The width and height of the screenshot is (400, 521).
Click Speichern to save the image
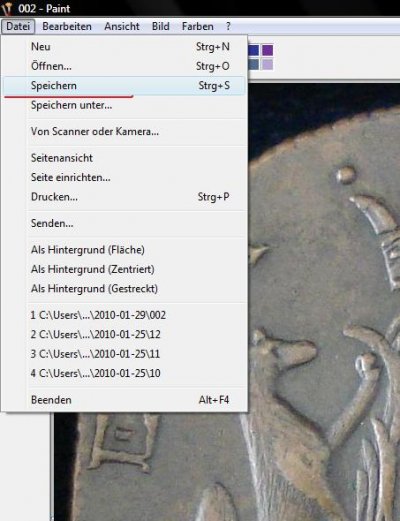click(x=124, y=86)
